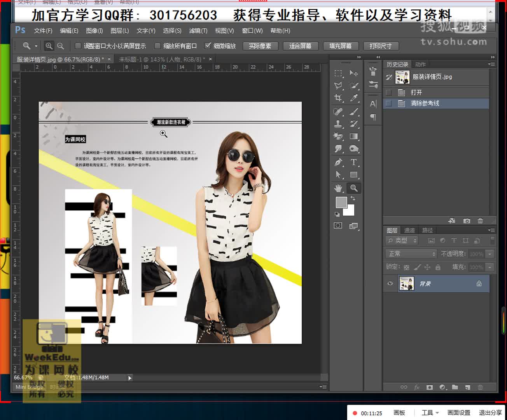Switch to the 未标题-1 document tab
The width and height of the screenshot is (507, 420).
coord(162,59)
